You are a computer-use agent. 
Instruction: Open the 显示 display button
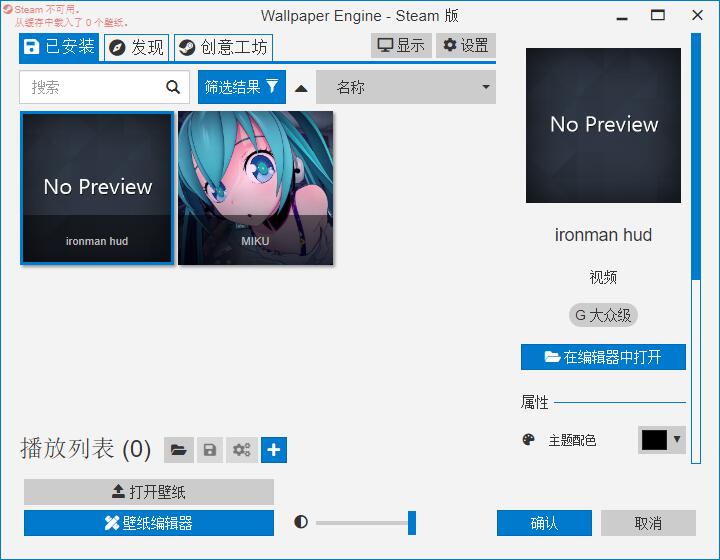click(401, 45)
